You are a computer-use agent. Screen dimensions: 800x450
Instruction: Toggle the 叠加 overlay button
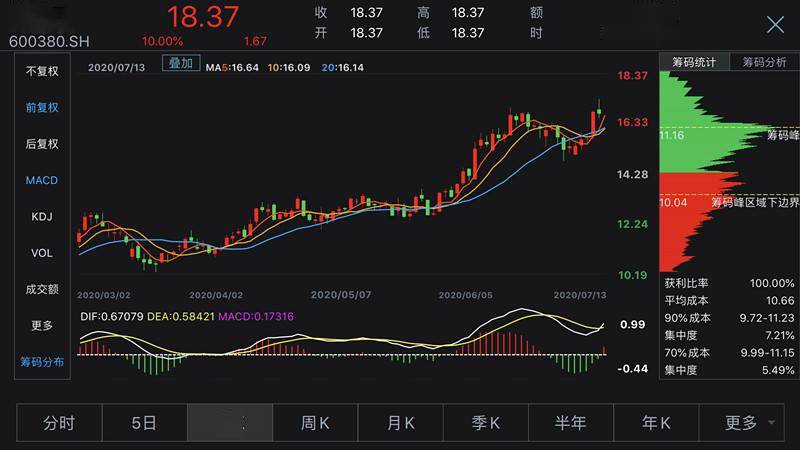181,63
